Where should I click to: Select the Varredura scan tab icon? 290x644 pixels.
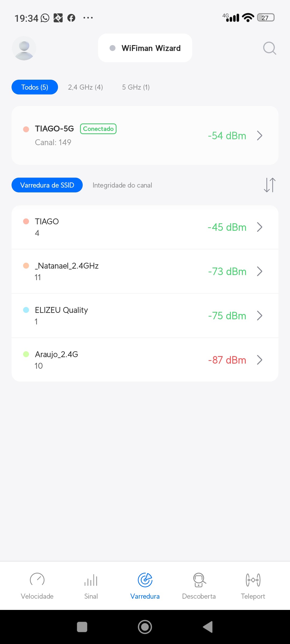(x=145, y=580)
